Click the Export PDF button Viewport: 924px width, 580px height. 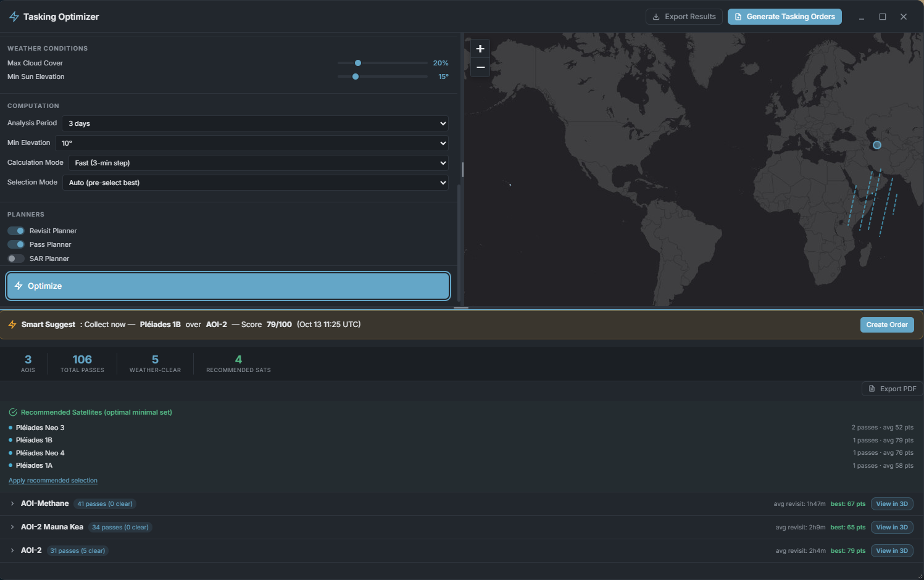pyautogui.click(x=892, y=389)
